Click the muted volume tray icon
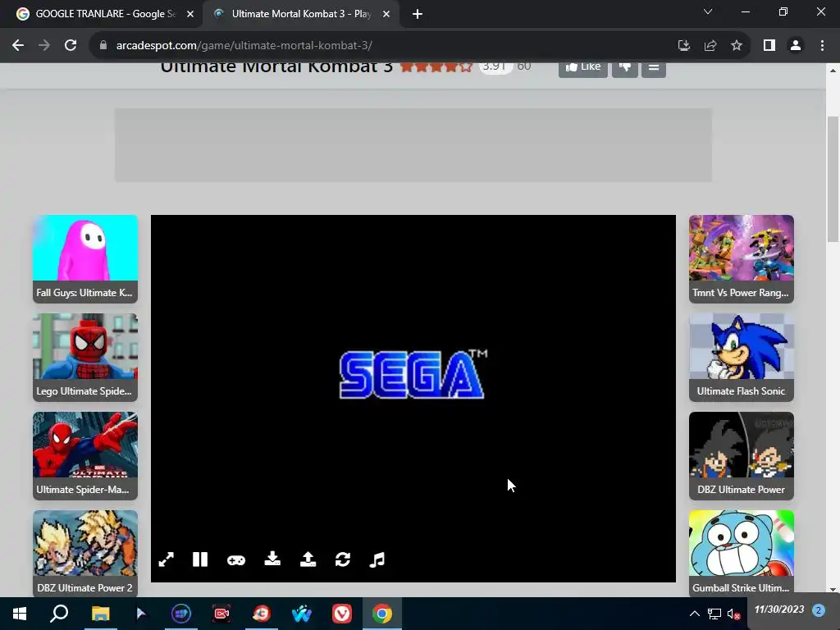 tap(733, 614)
